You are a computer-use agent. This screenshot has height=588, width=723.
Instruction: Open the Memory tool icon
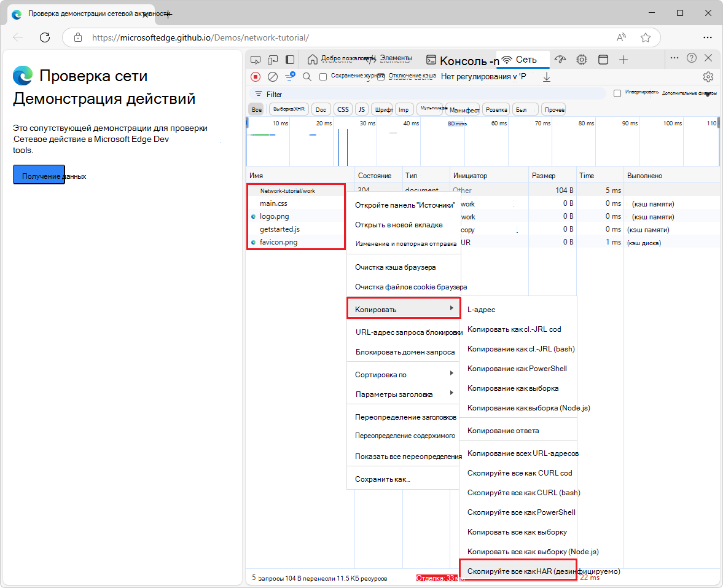pyautogui.click(x=582, y=60)
